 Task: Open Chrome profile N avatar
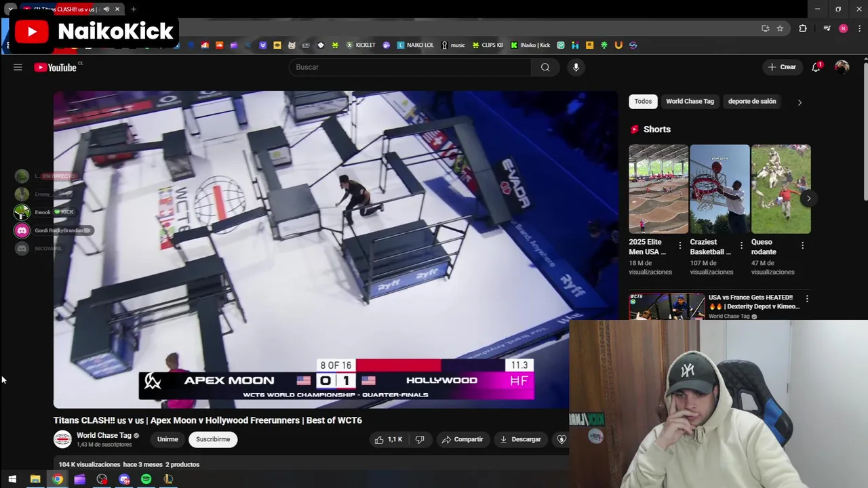843,28
